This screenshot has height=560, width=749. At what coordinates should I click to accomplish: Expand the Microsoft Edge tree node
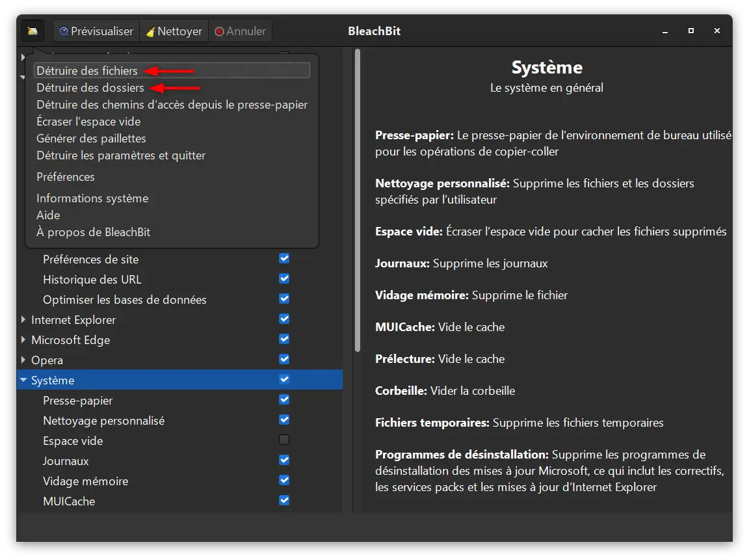point(23,340)
